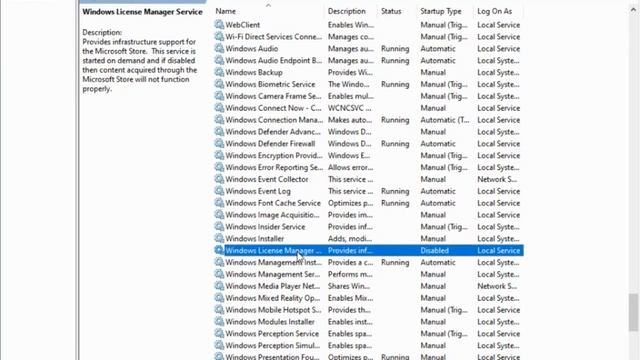
Task: Sort by the Status column header
Action: pos(391,11)
